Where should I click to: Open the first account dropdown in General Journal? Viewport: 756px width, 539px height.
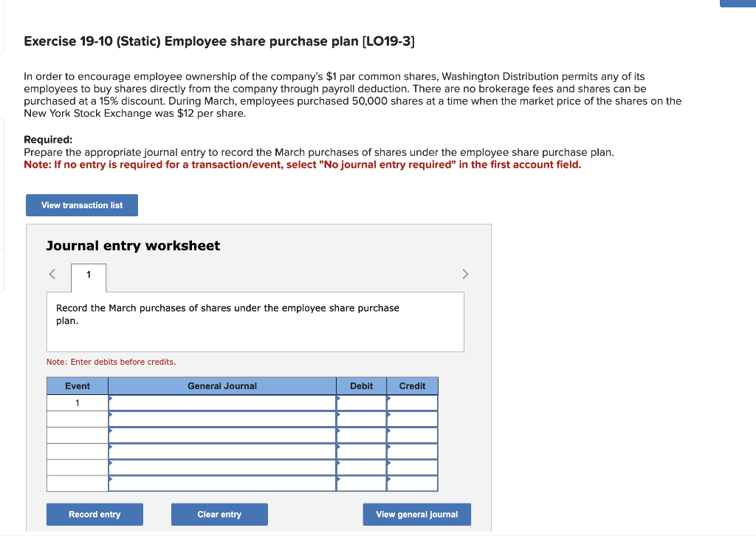point(221,402)
